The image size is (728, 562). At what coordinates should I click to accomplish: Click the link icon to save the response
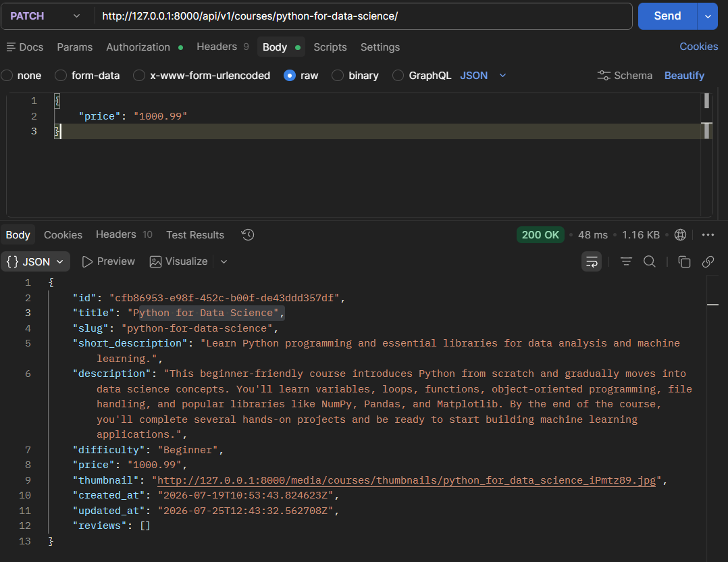[x=708, y=262]
